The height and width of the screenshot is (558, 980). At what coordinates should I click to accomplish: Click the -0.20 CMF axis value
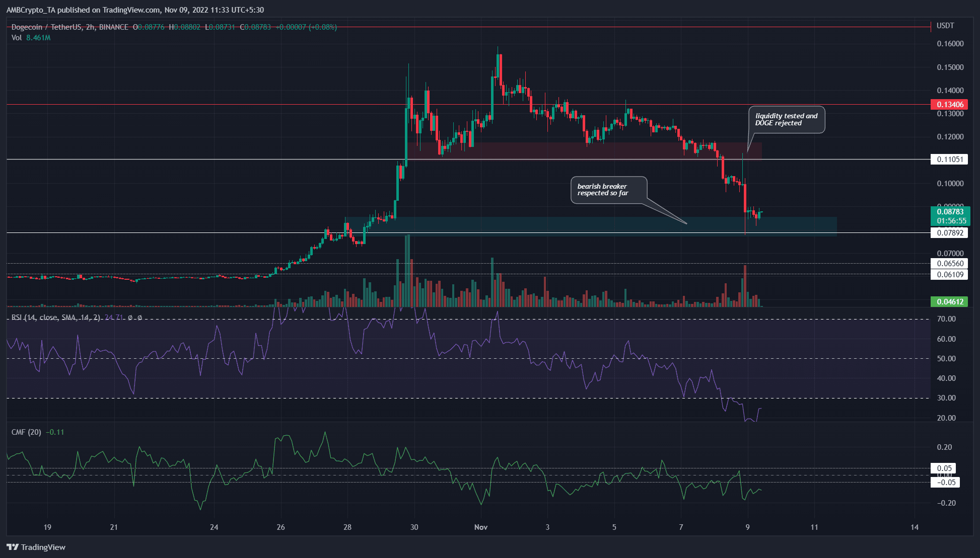point(946,503)
